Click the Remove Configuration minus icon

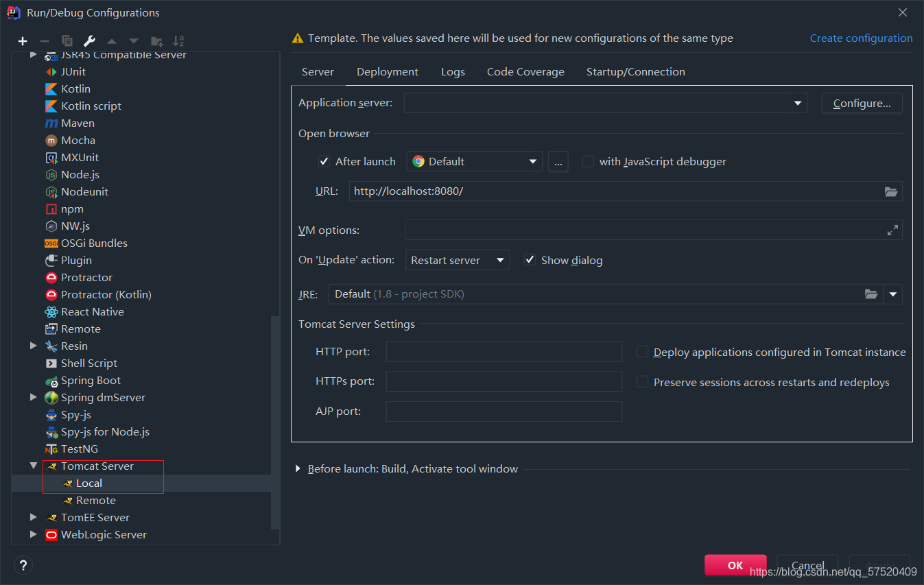pyautogui.click(x=45, y=41)
